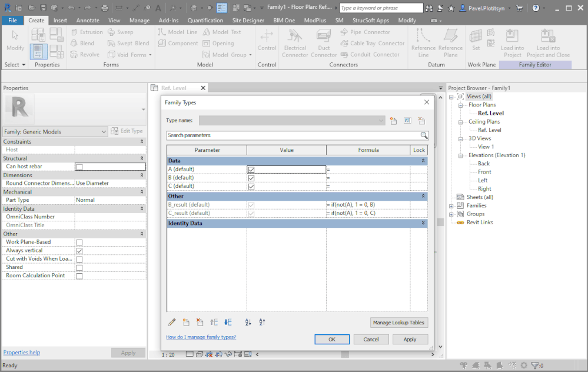Enable the Shared checkbox
The image size is (588, 372).
point(79,267)
